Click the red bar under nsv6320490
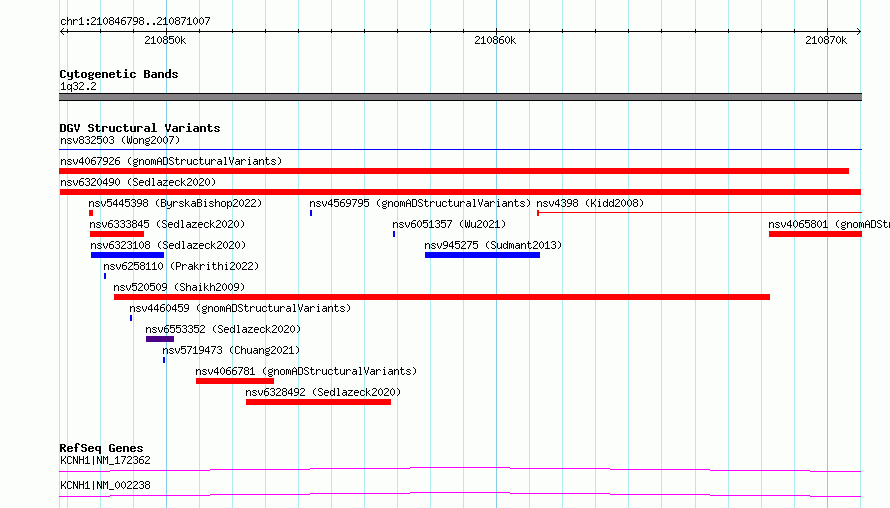890x508 pixels. pyautogui.click(x=460, y=192)
